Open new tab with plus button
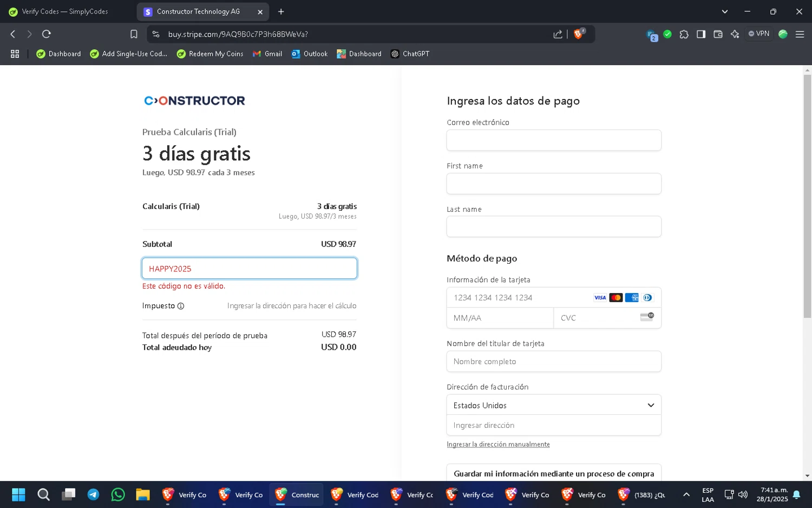Image resolution: width=812 pixels, height=508 pixels. 281,11
